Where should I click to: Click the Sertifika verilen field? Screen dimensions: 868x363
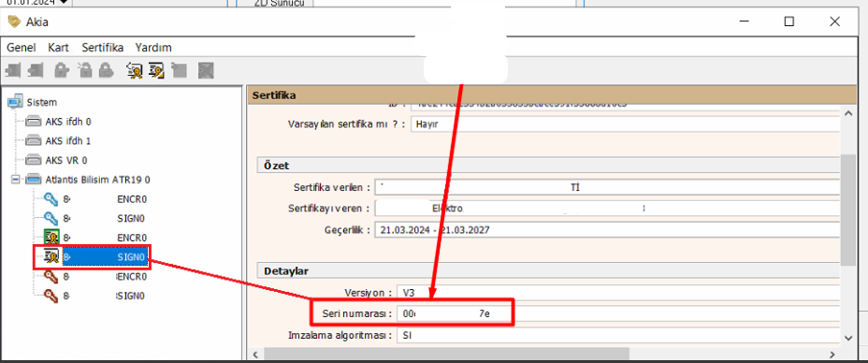click(x=608, y=187)
